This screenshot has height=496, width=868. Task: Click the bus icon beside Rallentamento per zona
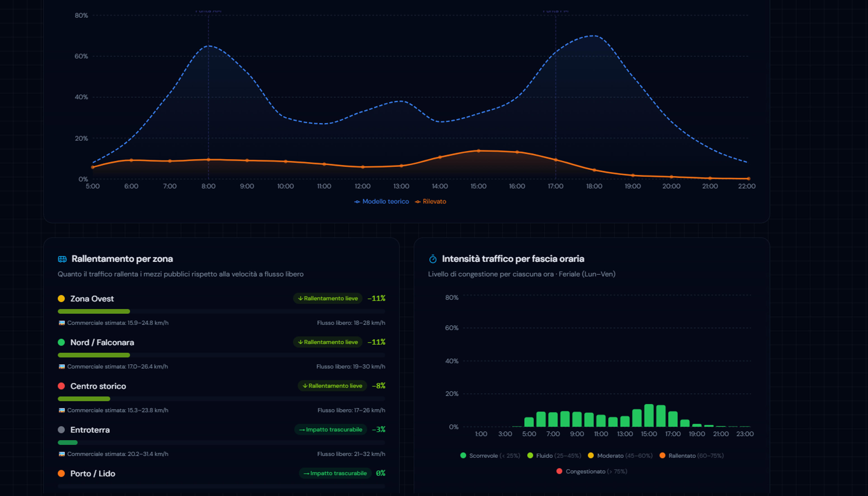tap(62, 259)
